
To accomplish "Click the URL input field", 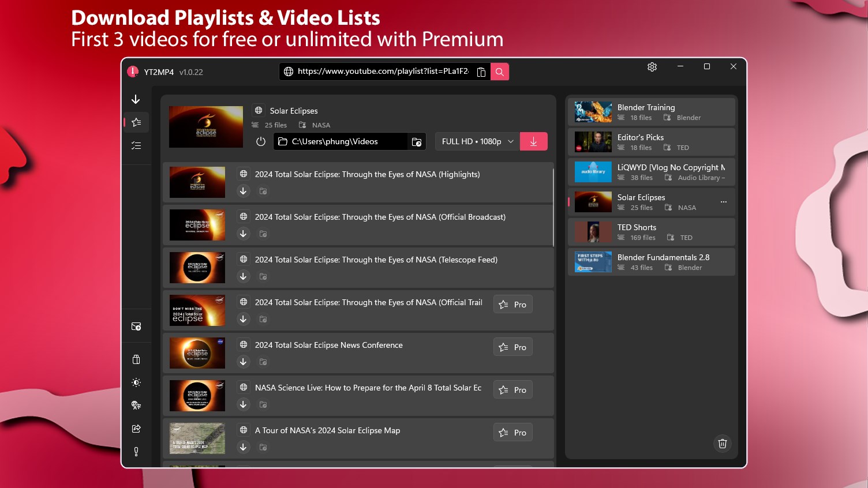I will pos(384,72).
